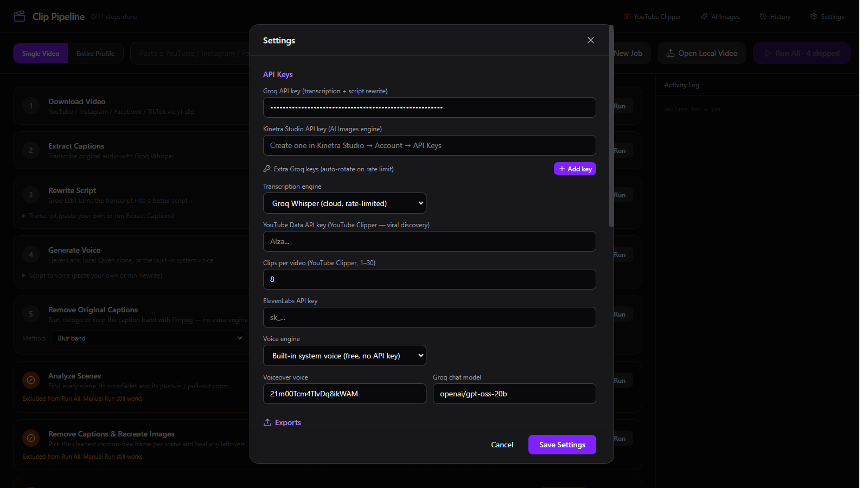The height and width of the screenshot is (488, 868).
Task: Open the Blur band method dropdown
Action: 148,338
